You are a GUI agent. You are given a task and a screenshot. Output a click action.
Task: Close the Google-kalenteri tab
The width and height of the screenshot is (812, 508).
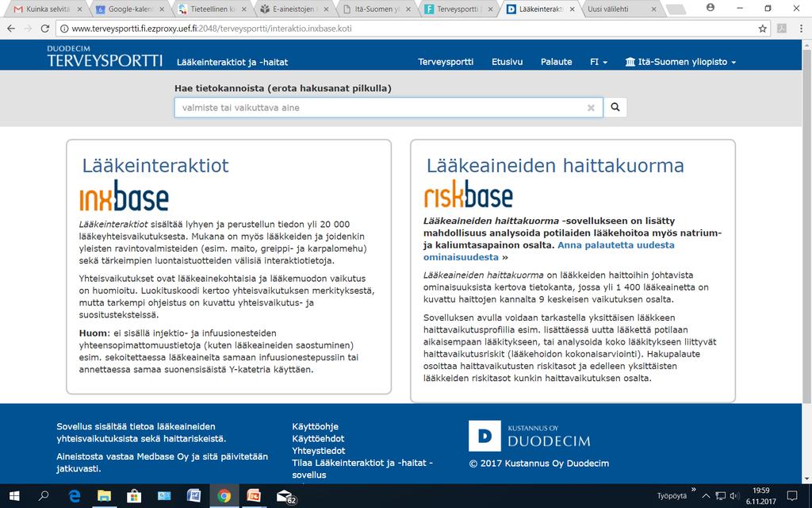(x=162, y=10)
